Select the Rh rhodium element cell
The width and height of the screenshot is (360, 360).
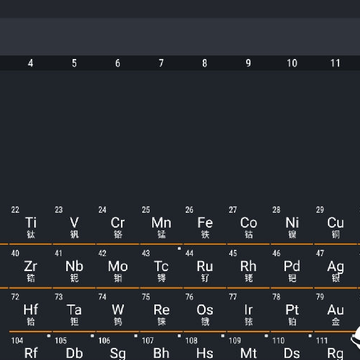(x=248, y=267)
